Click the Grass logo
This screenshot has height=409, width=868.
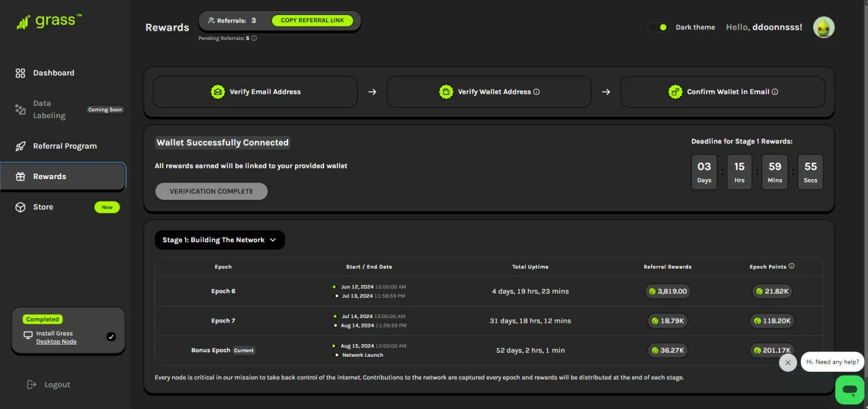tap(49, 22)
